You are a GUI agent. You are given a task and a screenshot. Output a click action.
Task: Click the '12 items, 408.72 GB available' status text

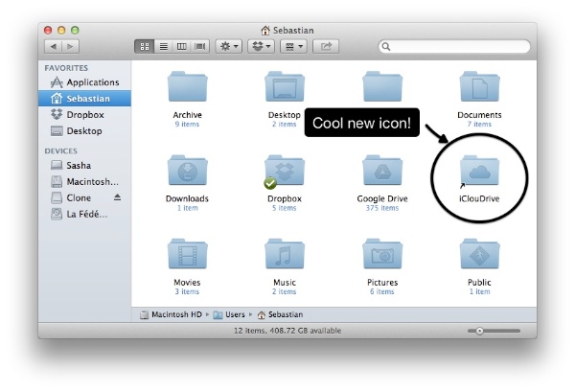pyautogui.click(x=287, y=331)
